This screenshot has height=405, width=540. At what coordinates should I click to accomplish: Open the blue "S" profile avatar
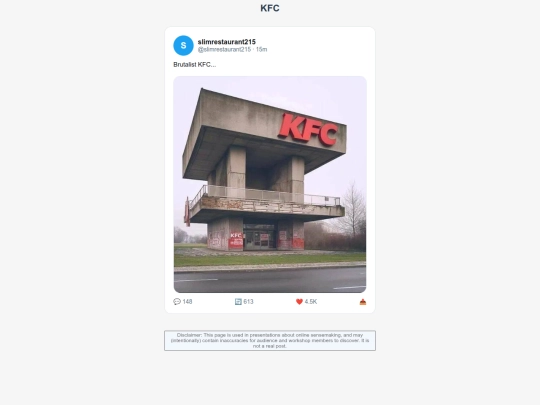coord(183,45)
